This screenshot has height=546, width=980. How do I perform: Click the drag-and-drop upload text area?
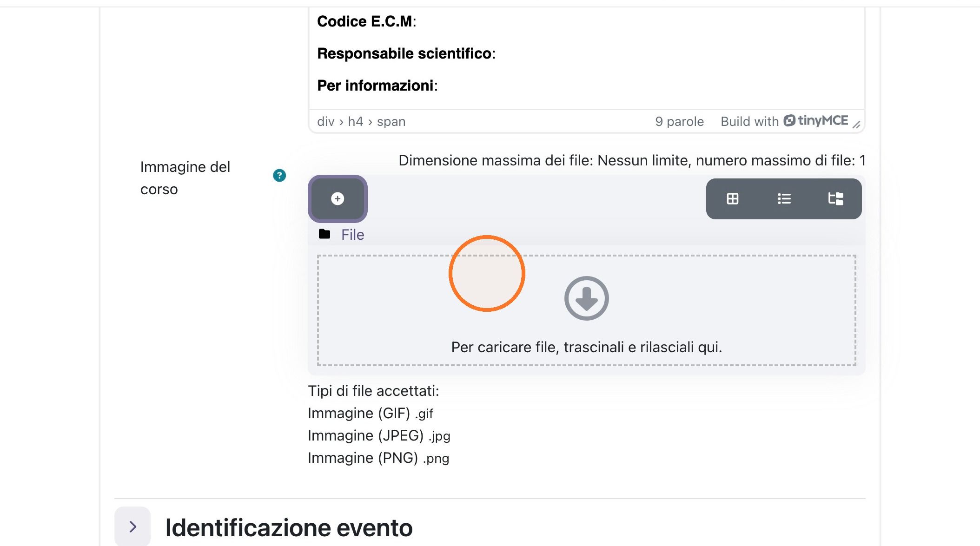[x=586, y=347]
